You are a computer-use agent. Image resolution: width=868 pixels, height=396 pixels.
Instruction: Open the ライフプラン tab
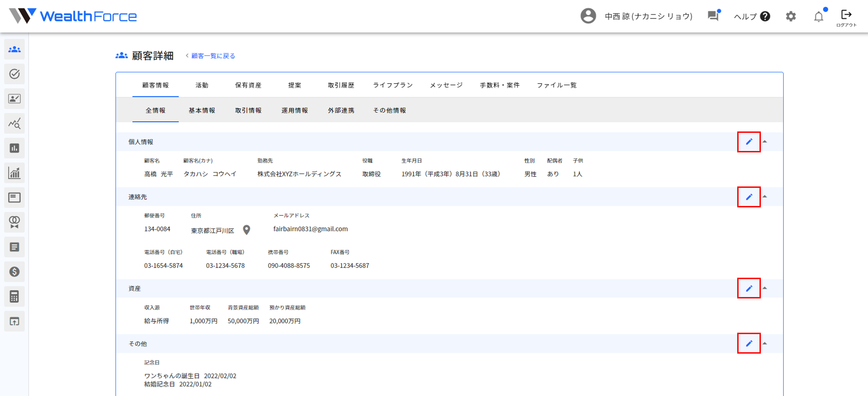click(393, 85)
